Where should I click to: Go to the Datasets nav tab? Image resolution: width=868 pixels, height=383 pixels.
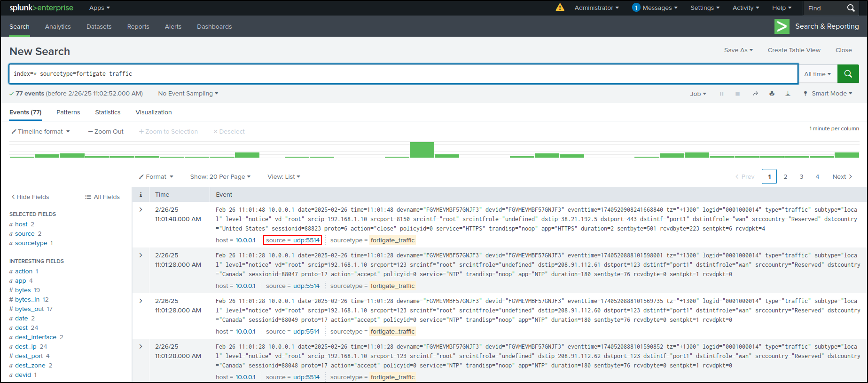[99, 27]
